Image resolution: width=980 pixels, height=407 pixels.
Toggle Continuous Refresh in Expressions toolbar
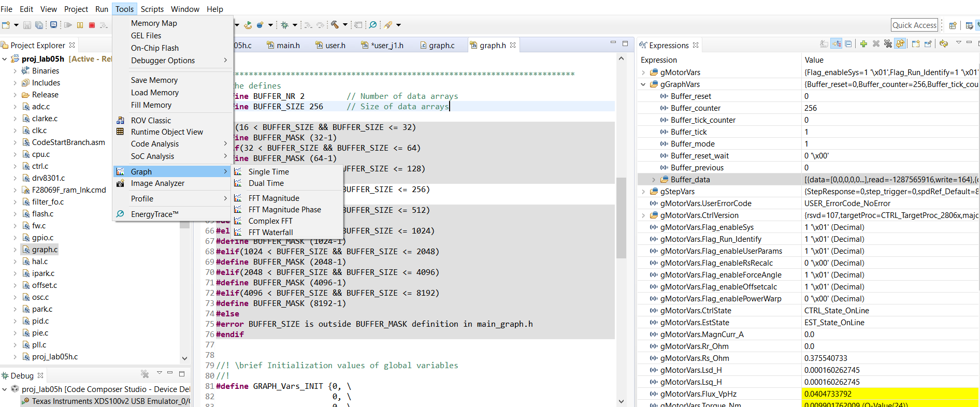900,44
